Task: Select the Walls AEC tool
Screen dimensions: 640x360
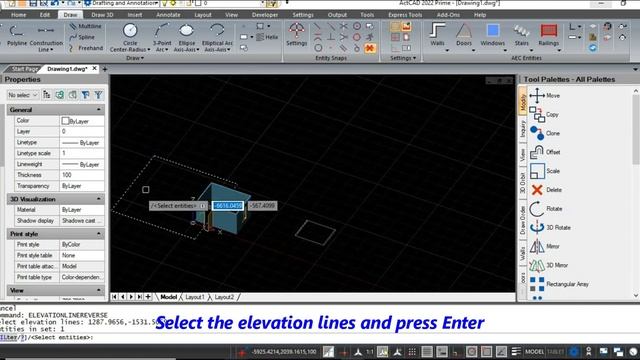Action: point(437,34)
